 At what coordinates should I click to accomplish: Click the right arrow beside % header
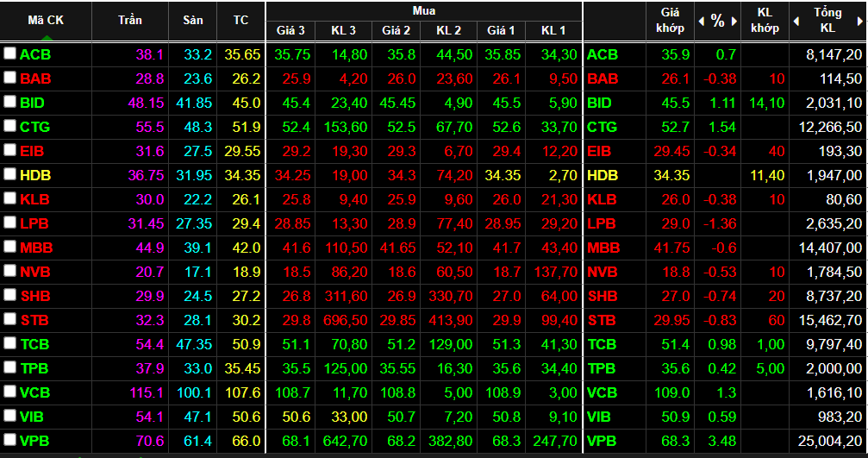click(x=735, y=21)
